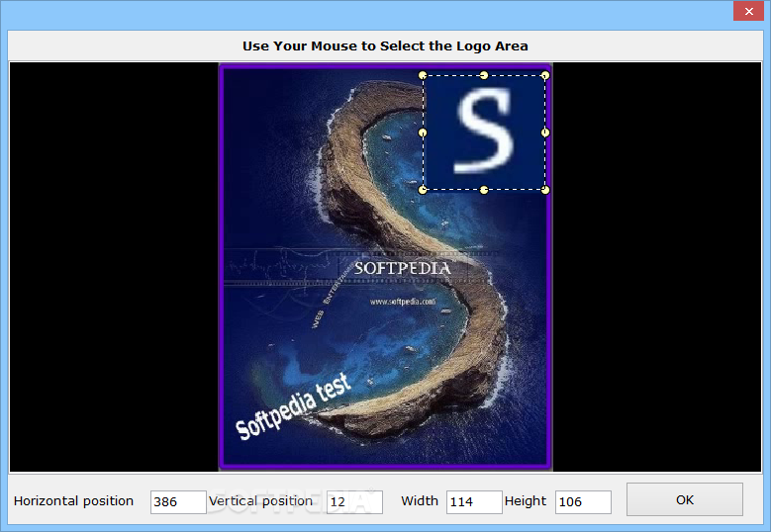Close the logo area dialog window
771x532 pixels.
coord(748,11)
